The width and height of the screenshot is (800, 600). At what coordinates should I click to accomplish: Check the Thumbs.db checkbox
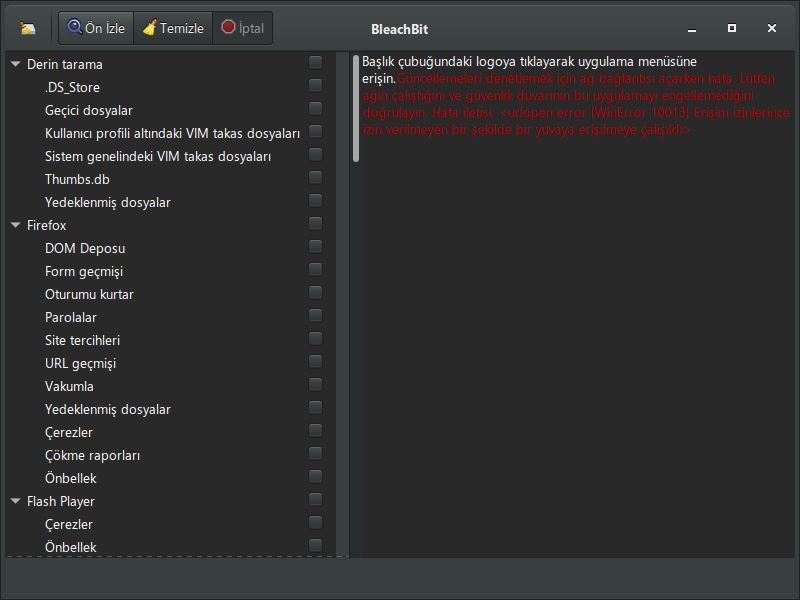pyautogui.click(x=315, y=177)
